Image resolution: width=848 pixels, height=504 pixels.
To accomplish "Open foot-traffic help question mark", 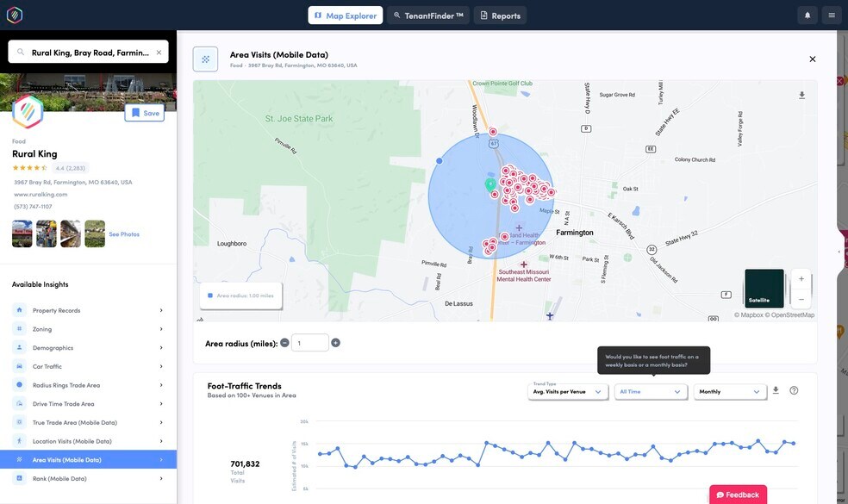I will (x=794, y=390).
